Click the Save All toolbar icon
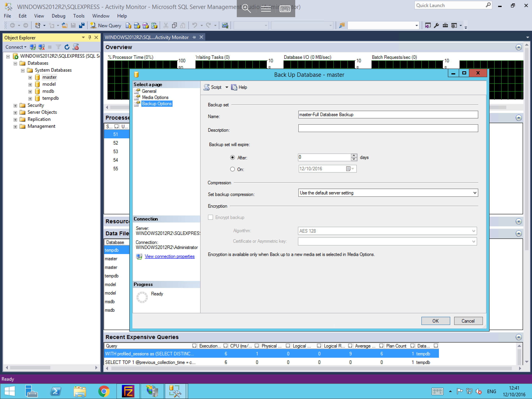The height and width of the screenshot is (399, 532). click(82, 25)
